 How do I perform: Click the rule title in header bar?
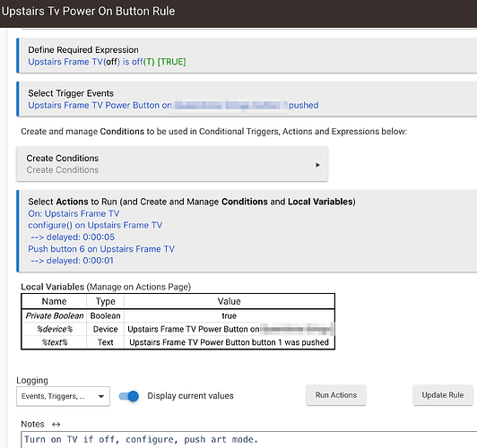point(88,12)
